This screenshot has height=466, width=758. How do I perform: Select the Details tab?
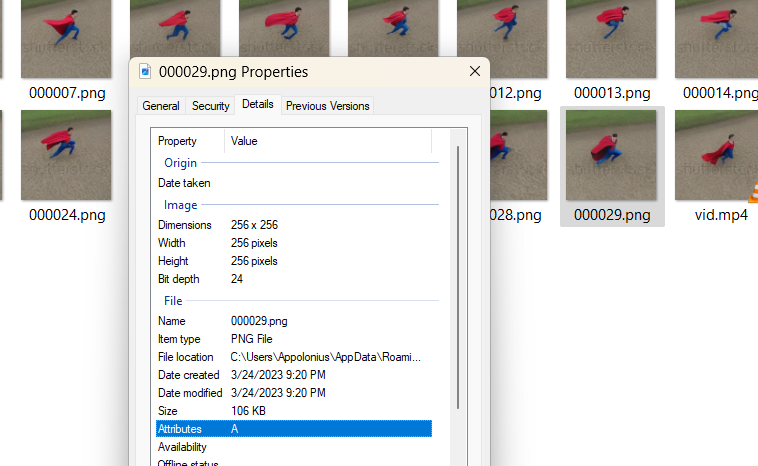coord(258,104)
